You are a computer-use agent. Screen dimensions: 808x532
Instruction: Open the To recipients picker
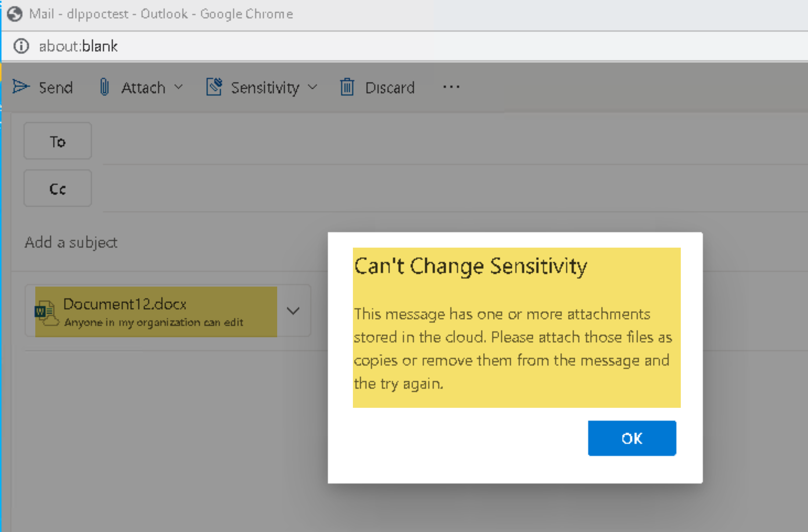[x=57, y=141]
